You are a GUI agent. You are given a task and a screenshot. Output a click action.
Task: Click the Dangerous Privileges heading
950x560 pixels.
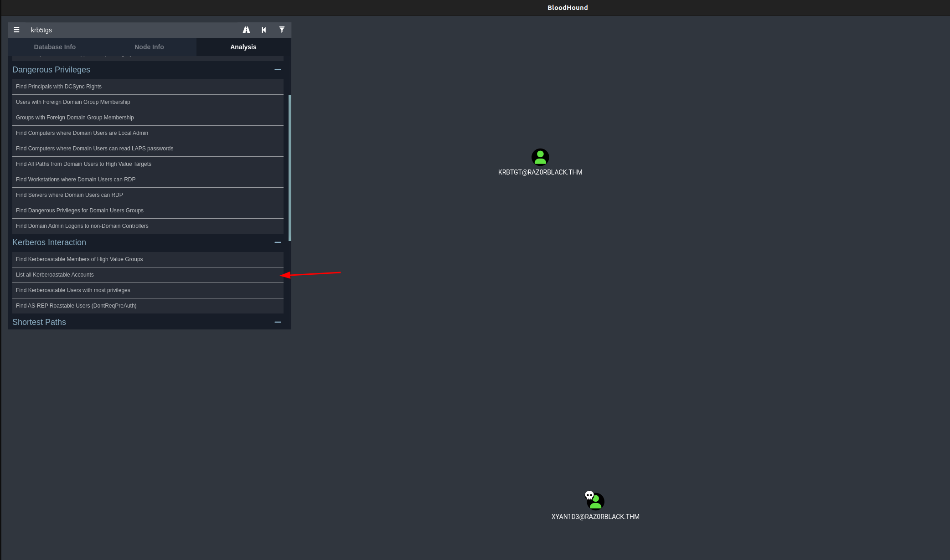(51, 70)
